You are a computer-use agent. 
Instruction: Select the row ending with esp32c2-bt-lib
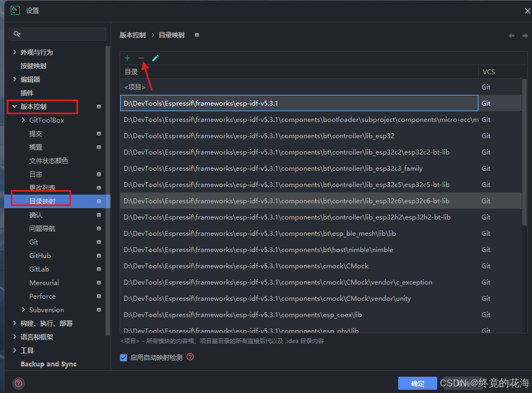pyautogui.click(x=321, y=152)
